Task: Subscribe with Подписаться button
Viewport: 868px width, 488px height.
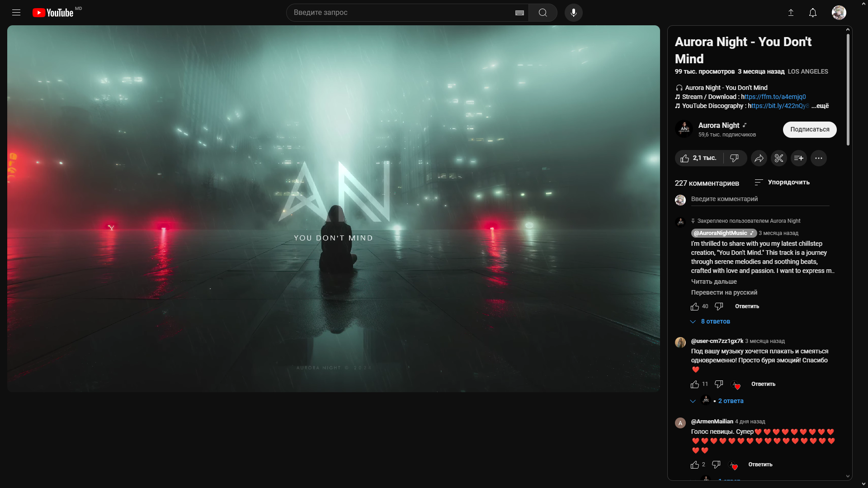Action: 810,130
